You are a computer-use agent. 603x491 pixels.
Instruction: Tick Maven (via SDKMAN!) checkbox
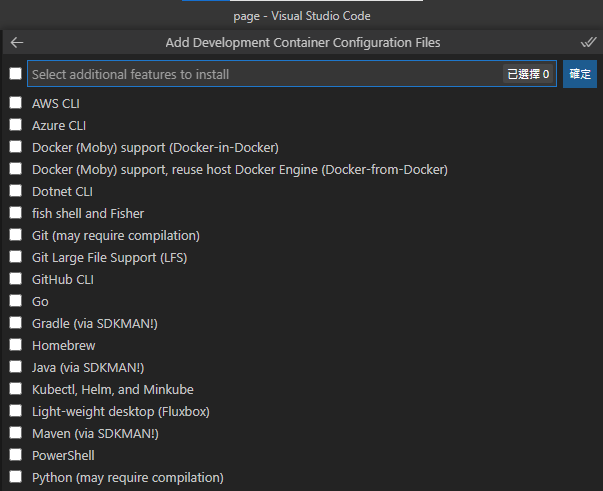[15, 433]
